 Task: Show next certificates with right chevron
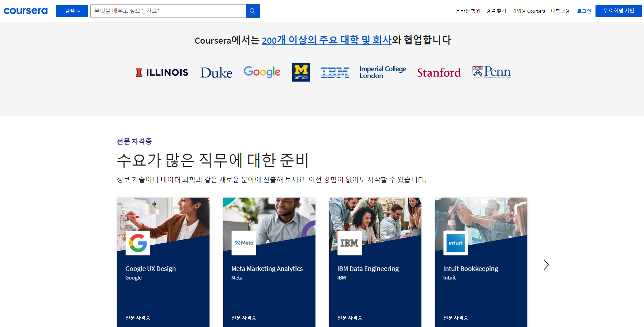point(546,265)
